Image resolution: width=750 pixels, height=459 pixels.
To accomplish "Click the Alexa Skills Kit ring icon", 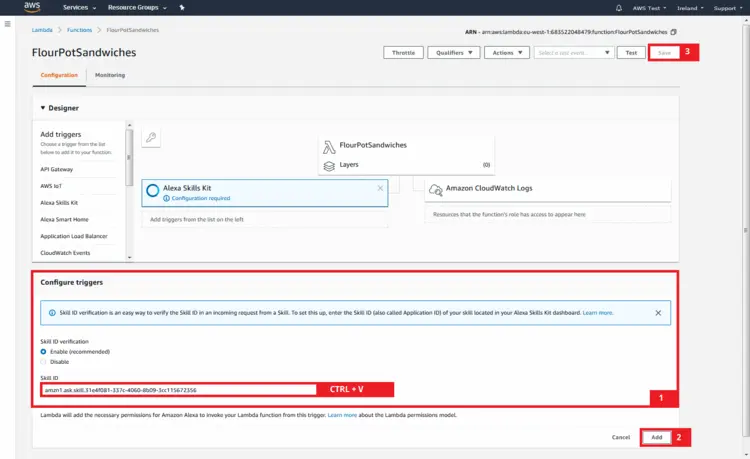I will 153,190.
